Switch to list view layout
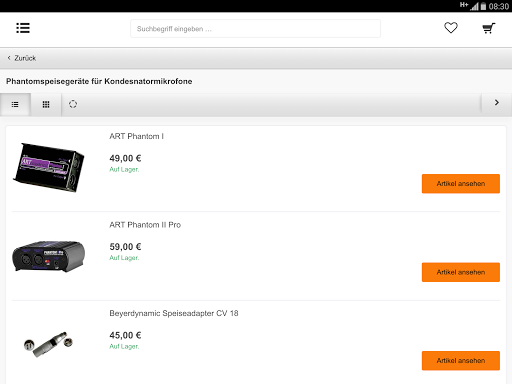 click(x=15, y=105)
